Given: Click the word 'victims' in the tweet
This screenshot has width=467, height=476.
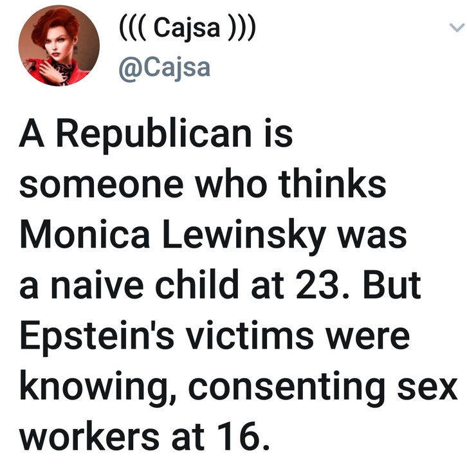Looking at the screenshot, I should tap(250, 335).
